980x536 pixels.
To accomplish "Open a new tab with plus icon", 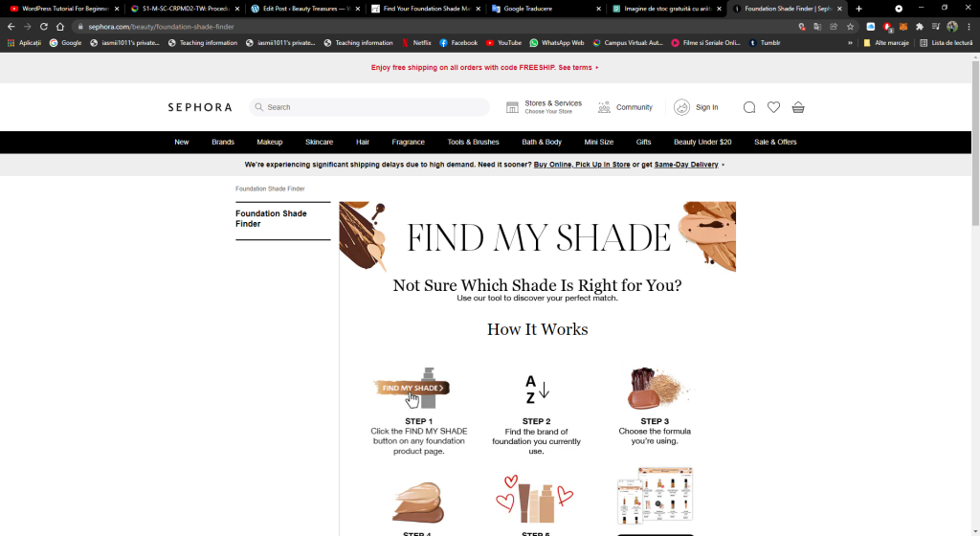I will click(858, 9).
